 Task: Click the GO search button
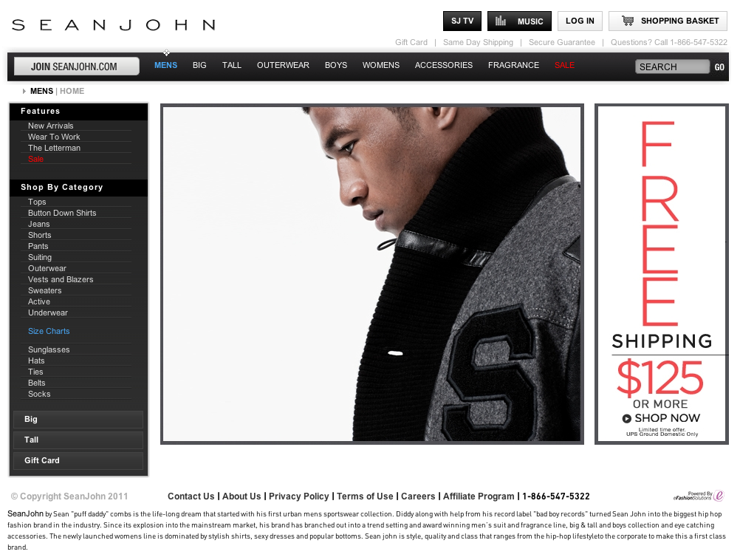[719, 67]
